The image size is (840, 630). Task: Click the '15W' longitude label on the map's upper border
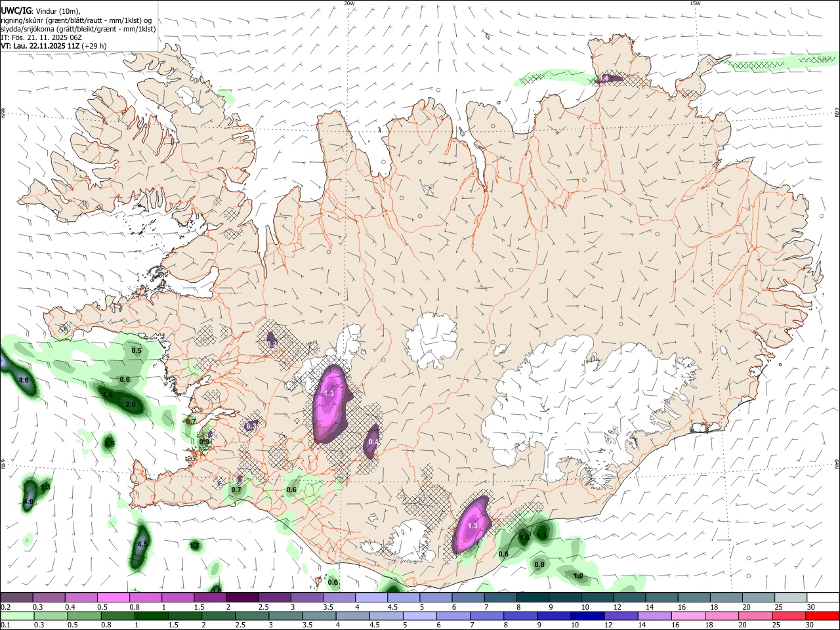695,3
